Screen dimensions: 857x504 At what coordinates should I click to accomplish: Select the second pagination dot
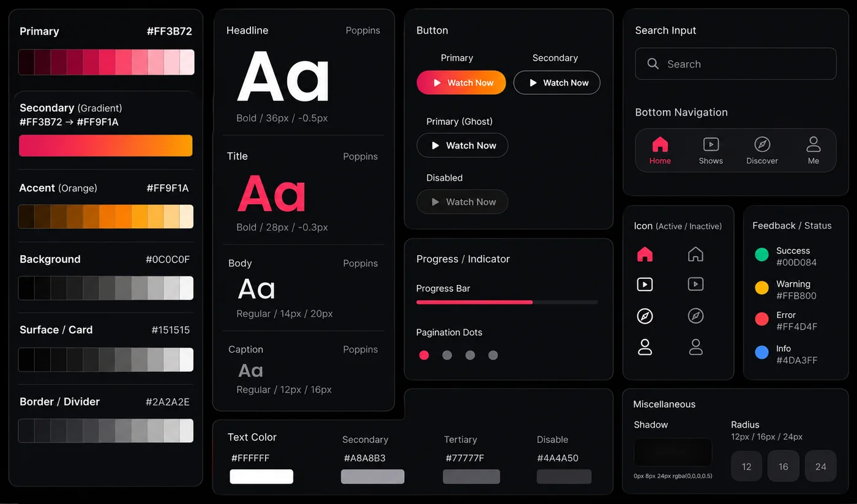pyautogui.click(x=447, y=355)
